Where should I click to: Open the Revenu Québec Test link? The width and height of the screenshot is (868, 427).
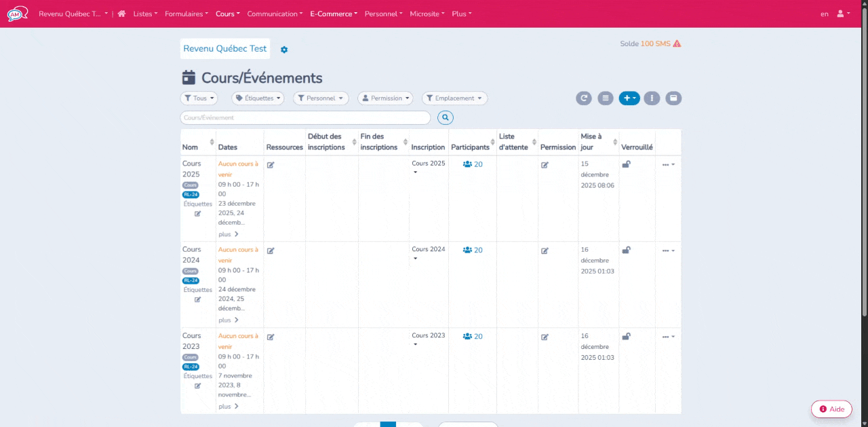click(225, 49)
